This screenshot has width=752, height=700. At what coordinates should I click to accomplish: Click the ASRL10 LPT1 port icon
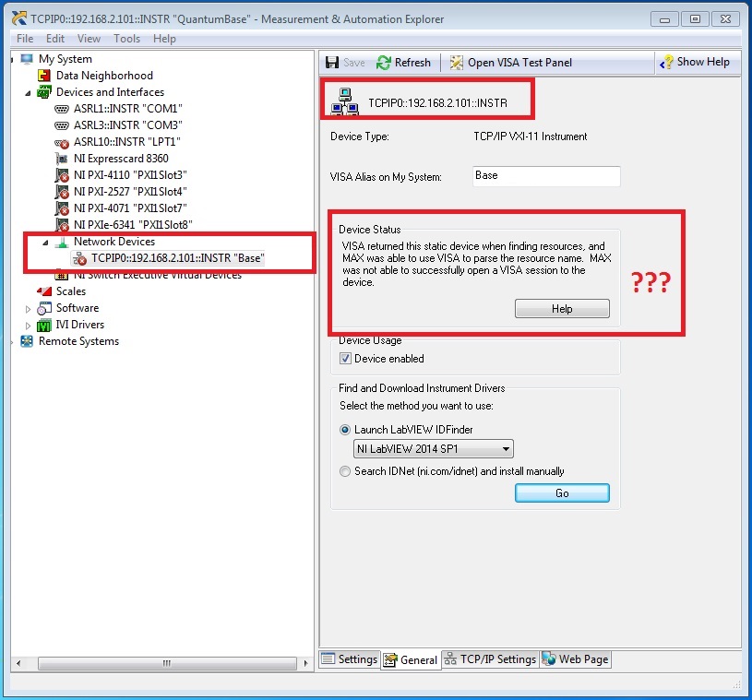pyautogui.click(x=62, y=142)
